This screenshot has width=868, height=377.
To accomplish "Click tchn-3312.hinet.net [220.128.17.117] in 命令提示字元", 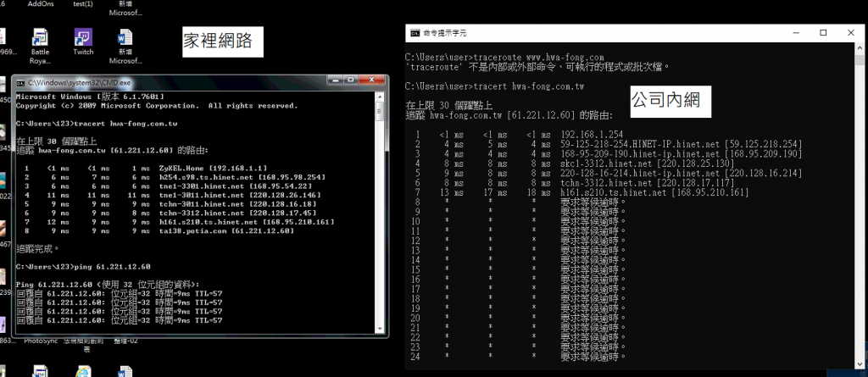I will pyautogui.click(x=648, y=183).
